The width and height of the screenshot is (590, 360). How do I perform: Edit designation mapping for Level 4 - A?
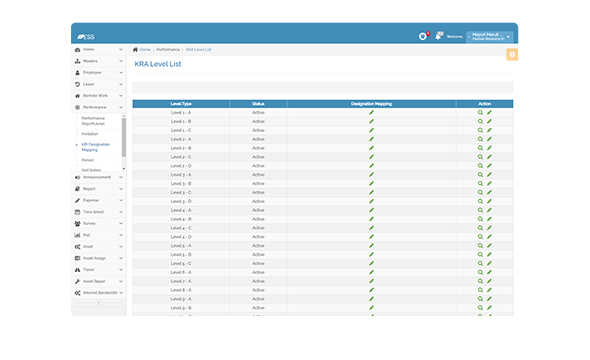(371, 210)
